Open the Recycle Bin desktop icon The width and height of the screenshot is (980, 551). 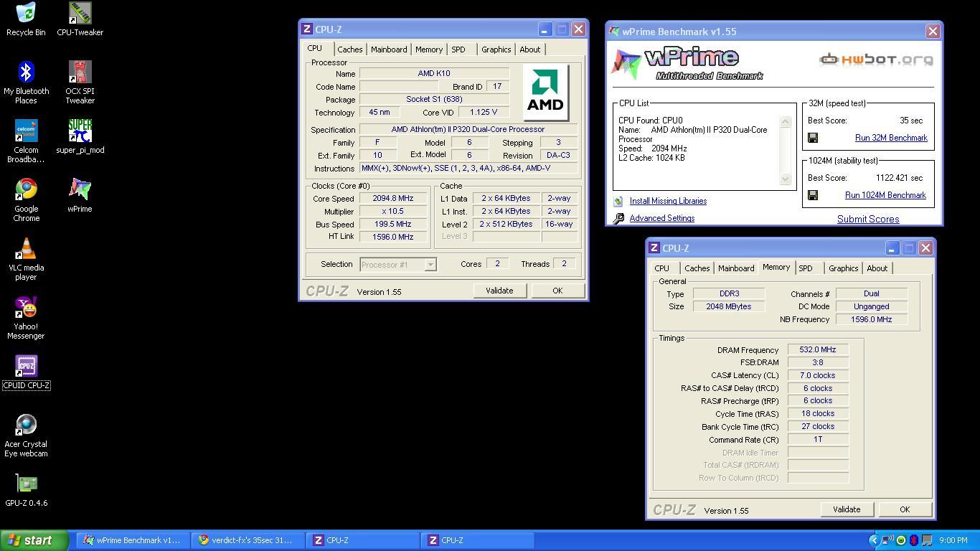tap(26, 19)
